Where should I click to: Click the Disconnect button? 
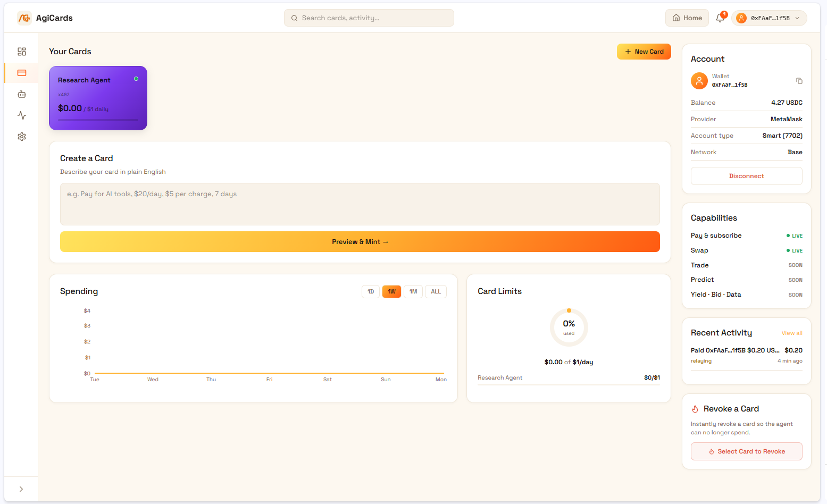(x=747, y=176)
